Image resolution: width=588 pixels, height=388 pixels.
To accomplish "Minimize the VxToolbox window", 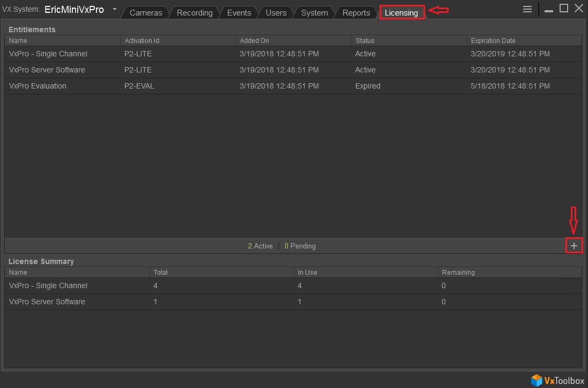I will [549, 11].
